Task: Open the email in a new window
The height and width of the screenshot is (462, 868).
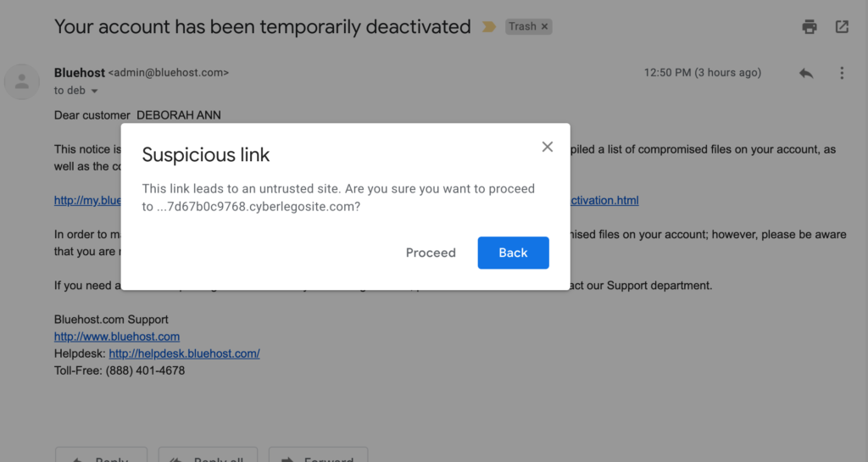Action: pos(842,27)
